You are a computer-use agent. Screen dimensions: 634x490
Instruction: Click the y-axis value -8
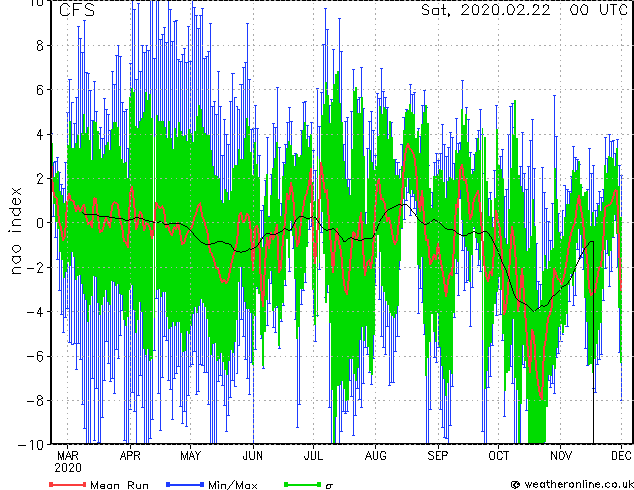(x=35, y=401)
